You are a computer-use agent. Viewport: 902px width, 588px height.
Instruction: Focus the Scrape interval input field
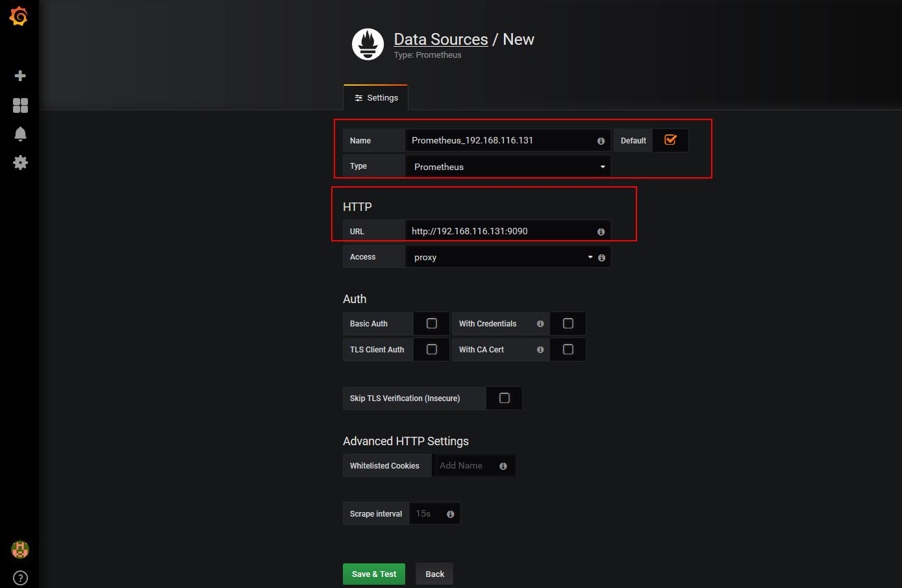pos(434,513)
